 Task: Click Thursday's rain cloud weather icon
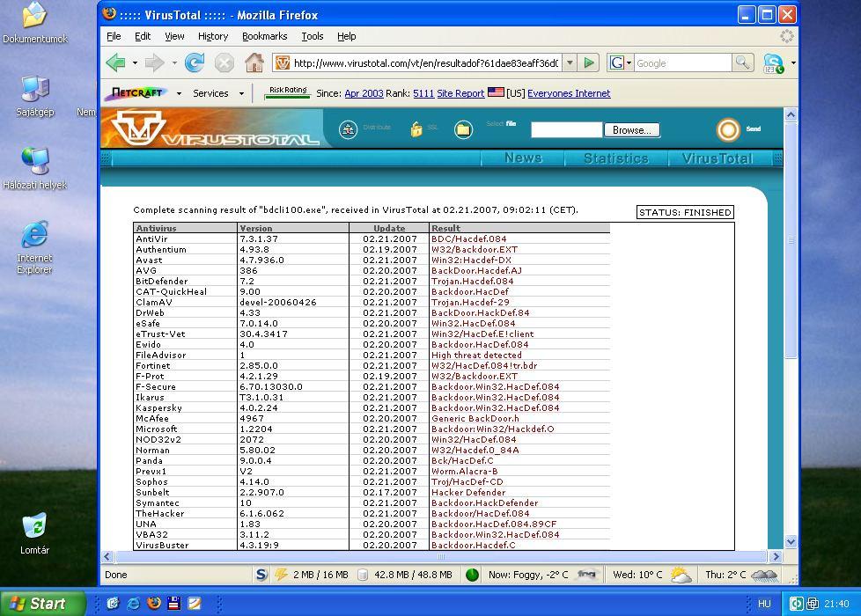(764, 575)
